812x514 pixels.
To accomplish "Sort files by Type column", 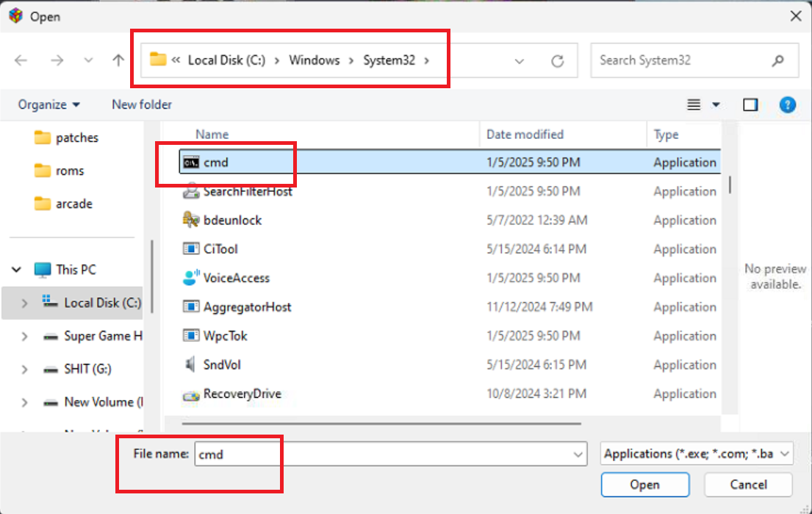I will point(666,135).
